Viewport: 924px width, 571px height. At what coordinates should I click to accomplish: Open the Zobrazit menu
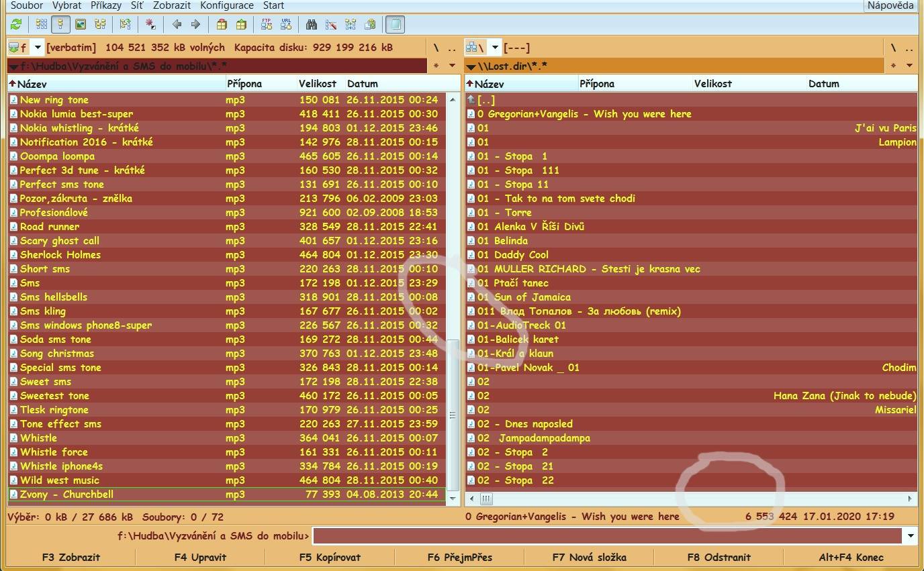tap(172, 5)
